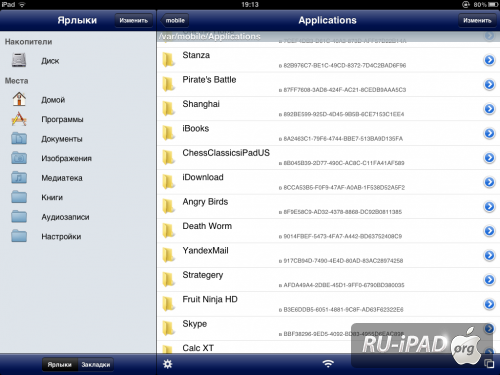Open the Диск drive icon

pyautogui.click(x=19, y=60)
